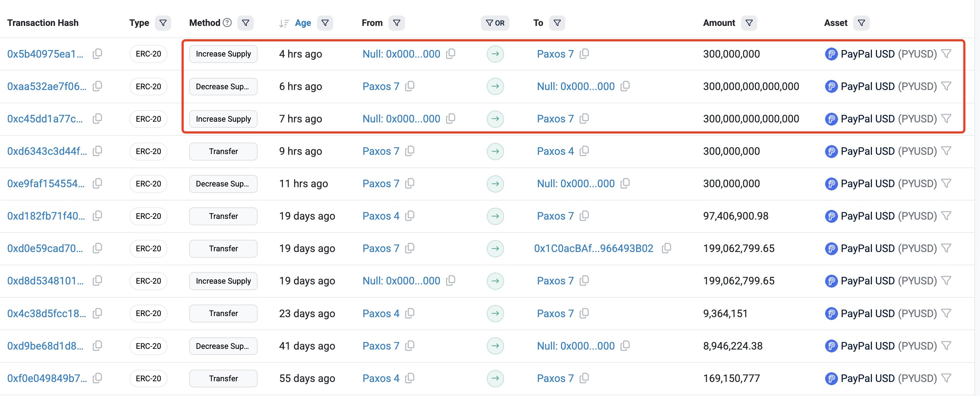Open the Amount column filter
The image size is (980, 396).
749,23
